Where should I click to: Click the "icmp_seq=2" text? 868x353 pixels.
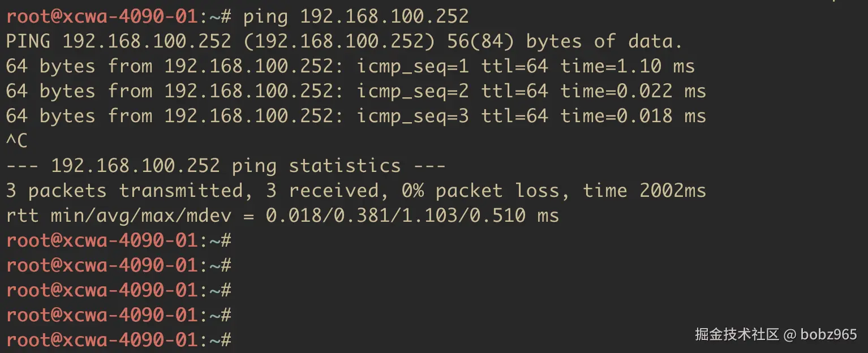[412, 91]
